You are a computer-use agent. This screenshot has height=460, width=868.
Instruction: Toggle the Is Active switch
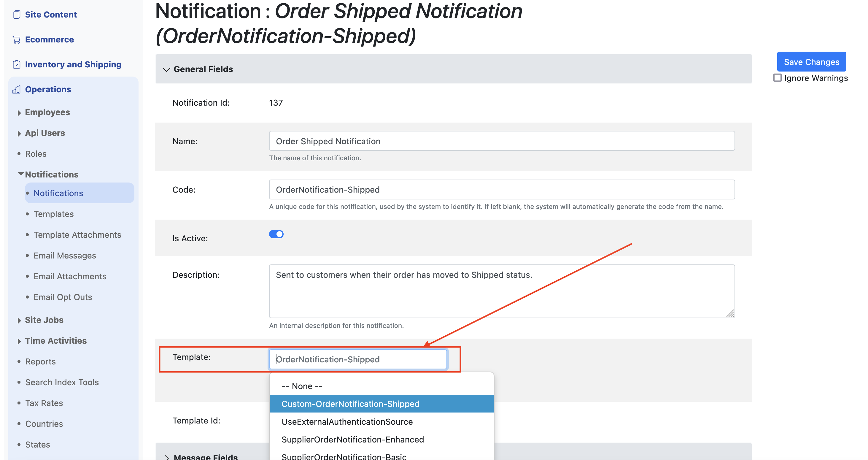point(276,234)
